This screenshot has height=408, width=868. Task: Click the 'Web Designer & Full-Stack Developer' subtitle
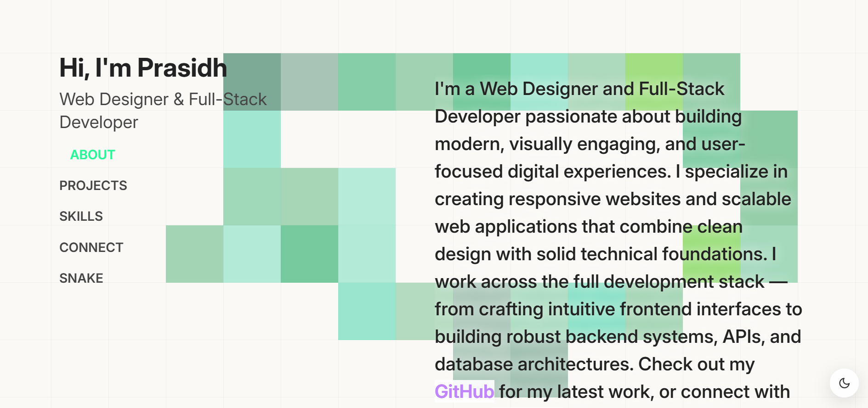(x=163, y=110)
